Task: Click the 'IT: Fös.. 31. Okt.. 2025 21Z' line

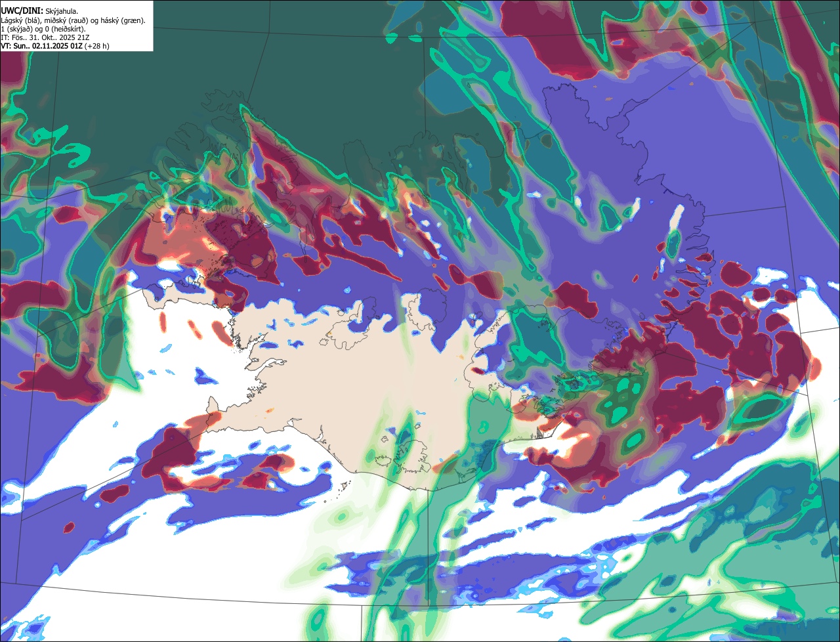Action: (45, 37)
